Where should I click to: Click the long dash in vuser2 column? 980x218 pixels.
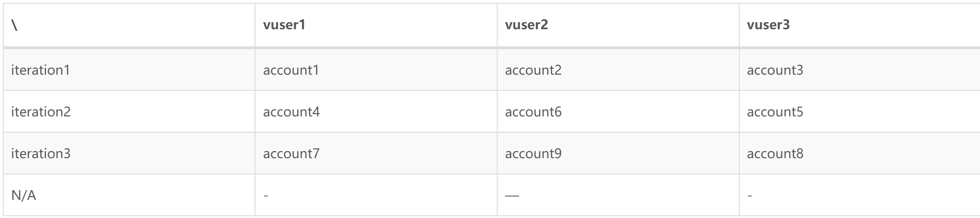[x=512, y=196]
